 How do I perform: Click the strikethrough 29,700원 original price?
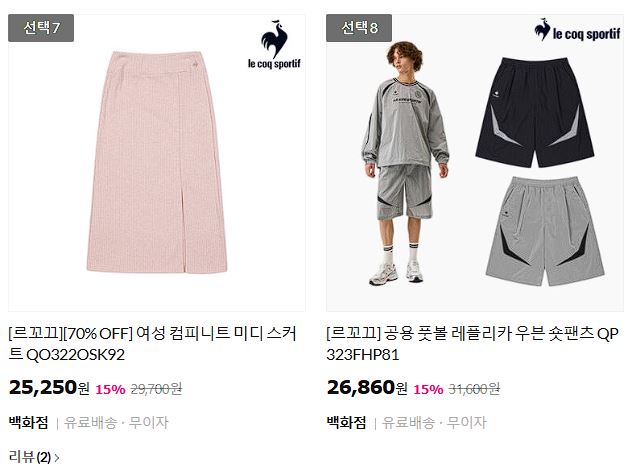point(157,389)
